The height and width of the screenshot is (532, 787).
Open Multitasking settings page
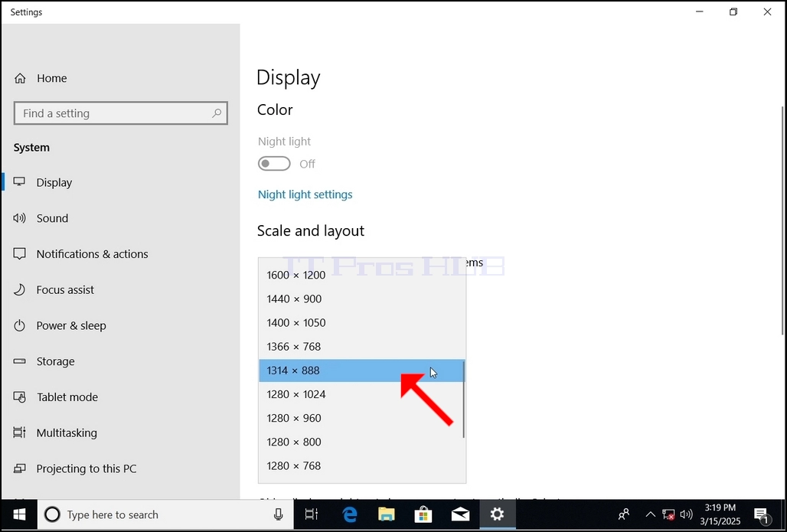pos(67,432)
